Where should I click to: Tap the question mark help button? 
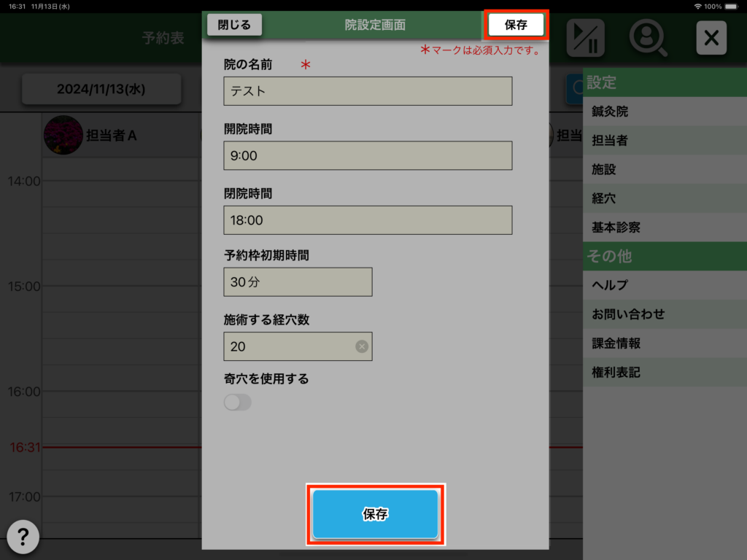23,537
